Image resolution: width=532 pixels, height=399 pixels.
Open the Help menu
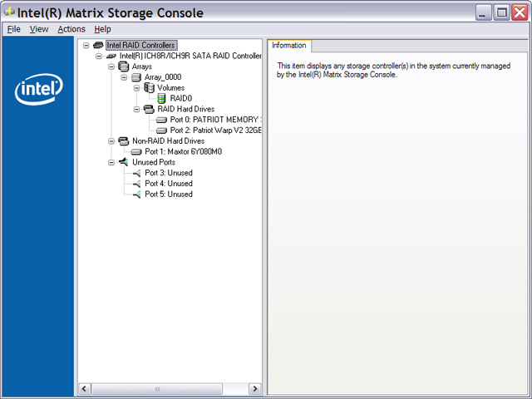click(x=102, y=29)
